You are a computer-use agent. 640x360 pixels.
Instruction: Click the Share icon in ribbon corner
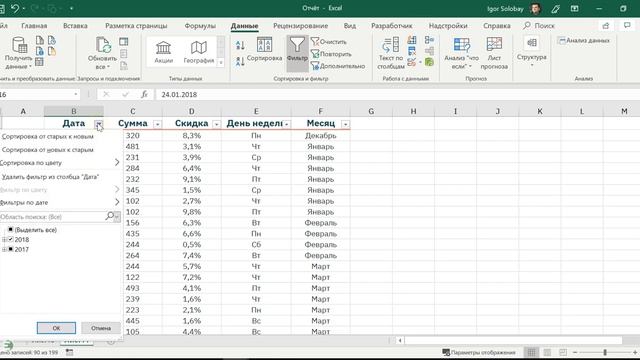pos(606,26)
